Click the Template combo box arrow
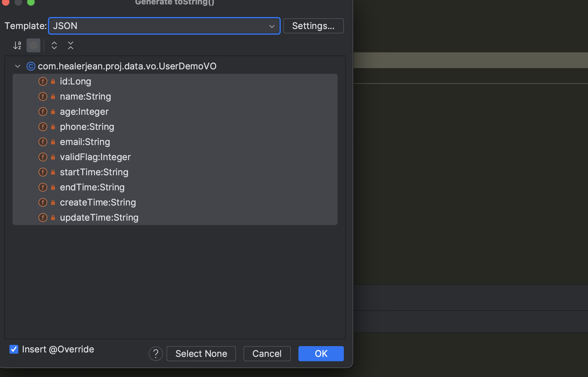 pos(272,26)
